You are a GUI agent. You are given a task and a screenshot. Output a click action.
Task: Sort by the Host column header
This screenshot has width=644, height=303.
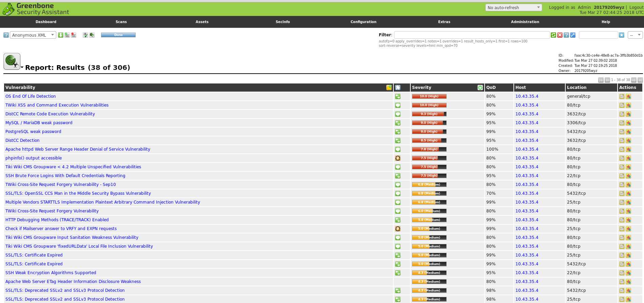tap(521, 88)
